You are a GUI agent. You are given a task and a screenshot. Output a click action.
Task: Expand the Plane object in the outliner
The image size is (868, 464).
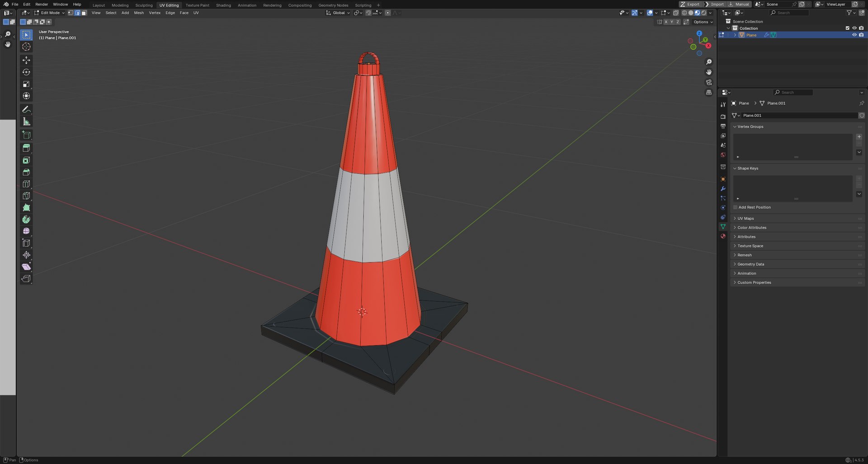point(735,35)
